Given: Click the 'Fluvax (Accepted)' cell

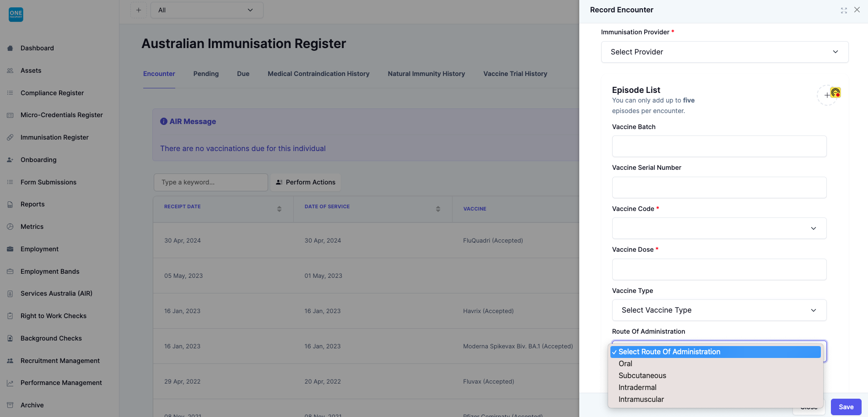Looking at the screenshot, I should tap(489, 381).
